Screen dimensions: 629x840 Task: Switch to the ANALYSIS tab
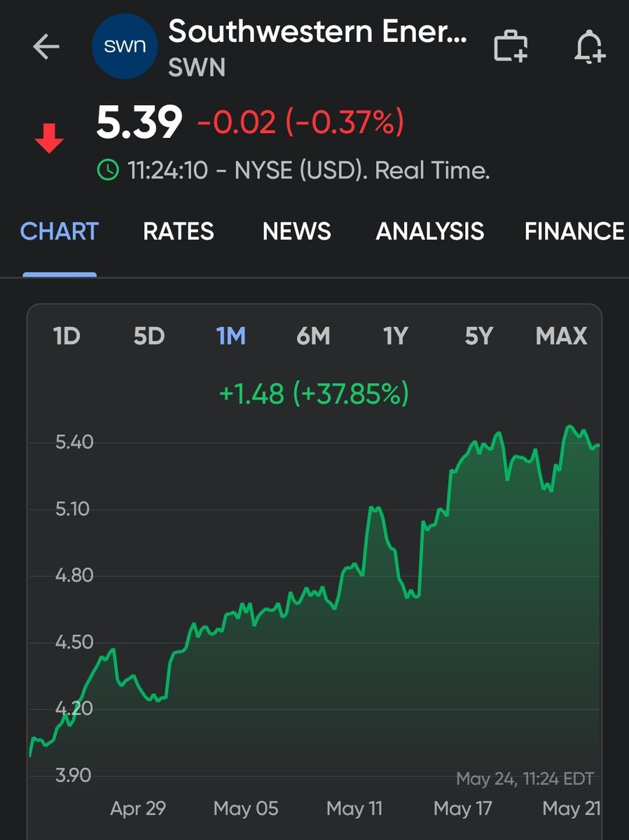click(x=430, y=231)
